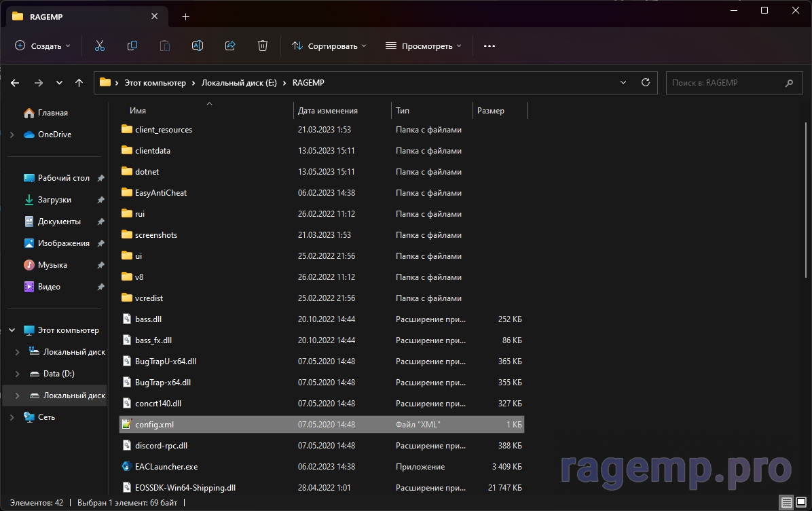Open Загрузки in the sidebar
This screenshot has width=812, height=511.
(x=54, y=200)
